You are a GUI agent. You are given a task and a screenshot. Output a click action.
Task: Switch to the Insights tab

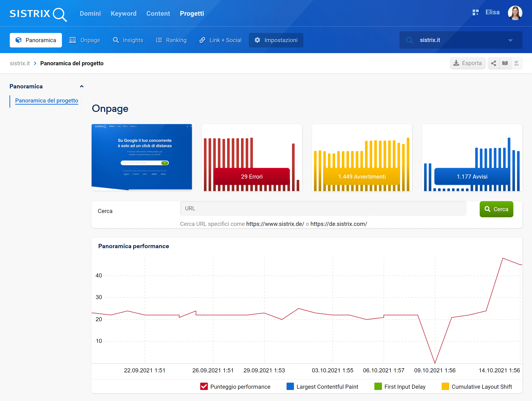click(128, 40)
